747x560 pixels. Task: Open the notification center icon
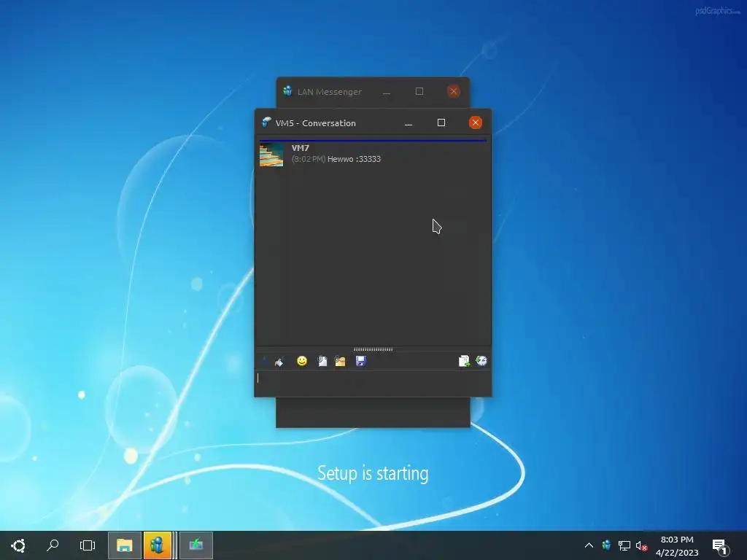click(720, 546)
